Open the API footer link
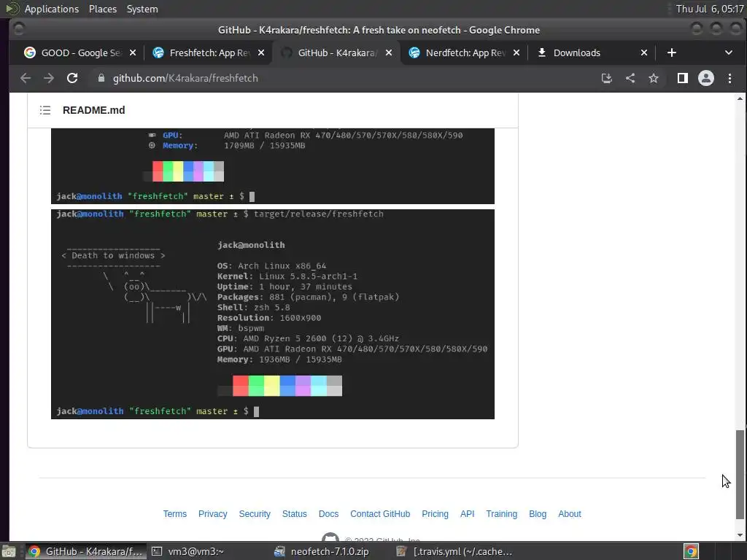The width and height of the screenshot is (747, 560). (467, 514)
